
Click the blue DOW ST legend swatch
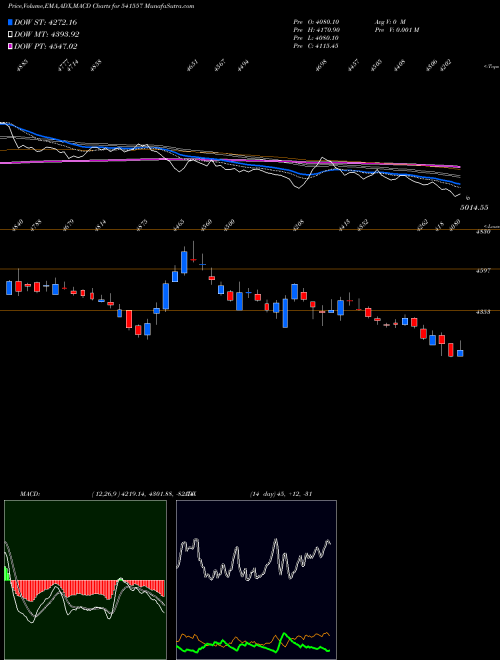(x=10, y=22)
